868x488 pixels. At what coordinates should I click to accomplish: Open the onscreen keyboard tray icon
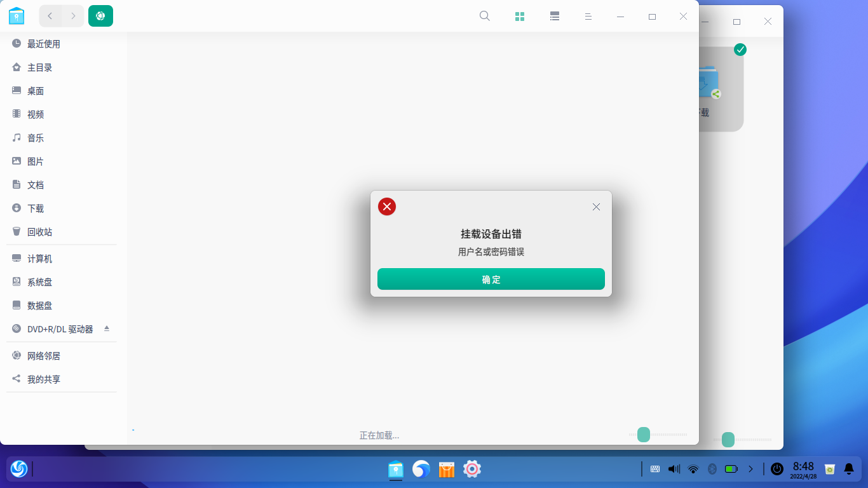654,469
